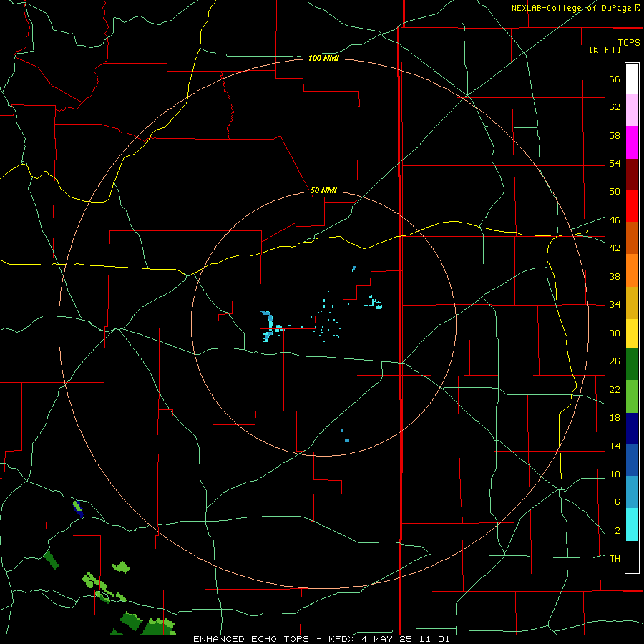Viewport: 644px width, 644px height.
Task: Click the 11:01 timestamp in the caption
Action: click(x=436, y=639)
